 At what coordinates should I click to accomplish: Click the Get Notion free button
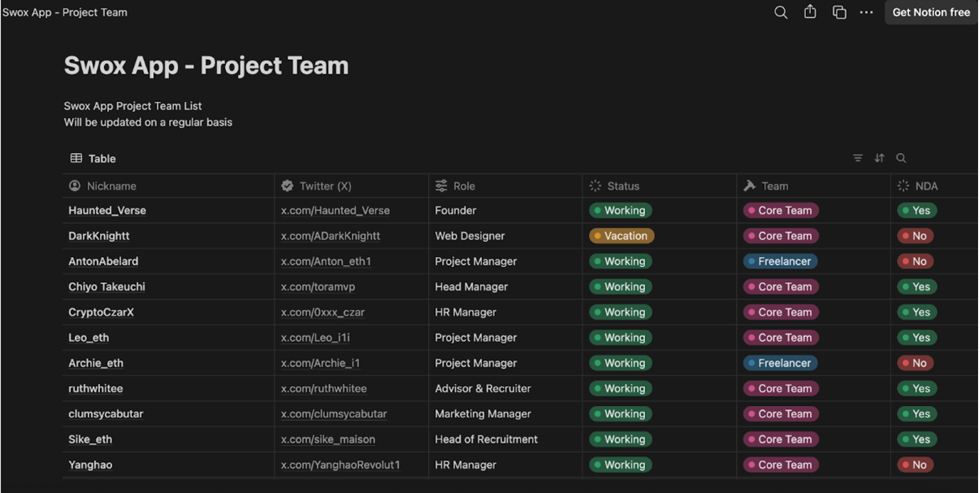(x=930, y=12)
